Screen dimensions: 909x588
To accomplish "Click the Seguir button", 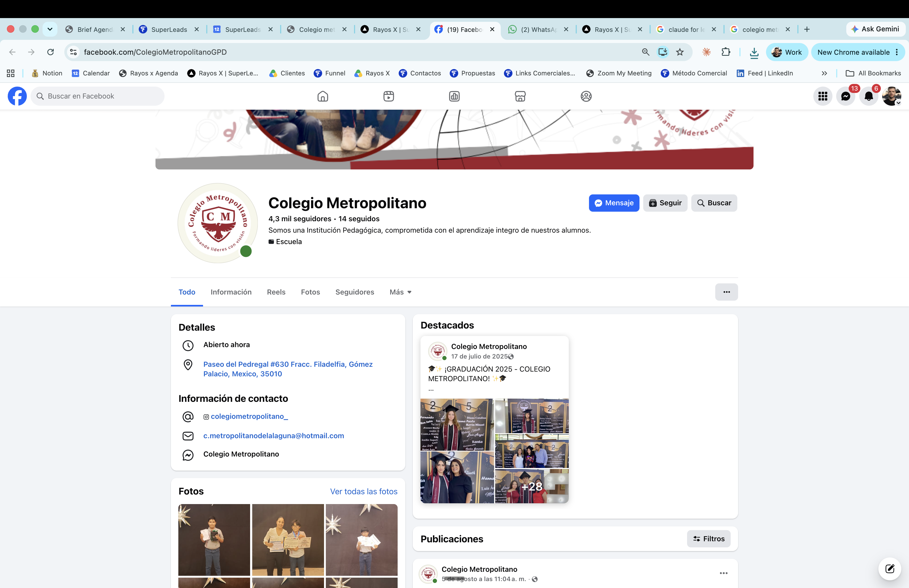I will tap(665, 203).
